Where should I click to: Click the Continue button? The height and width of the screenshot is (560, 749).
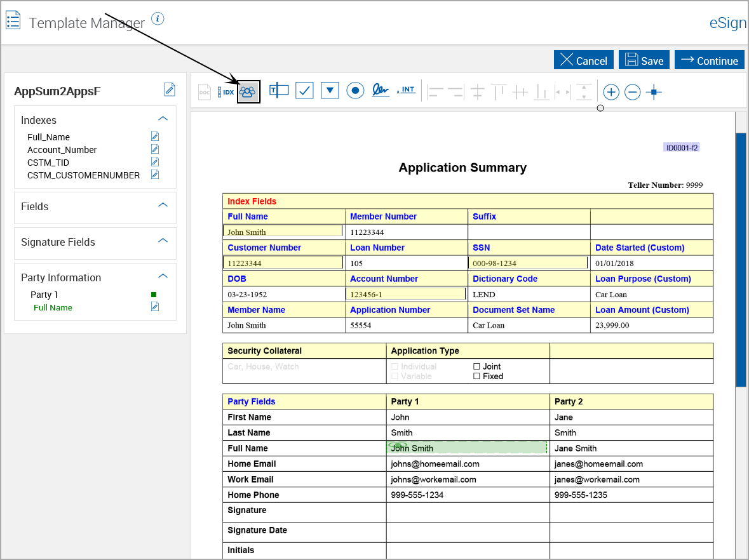tap(710, 60)
